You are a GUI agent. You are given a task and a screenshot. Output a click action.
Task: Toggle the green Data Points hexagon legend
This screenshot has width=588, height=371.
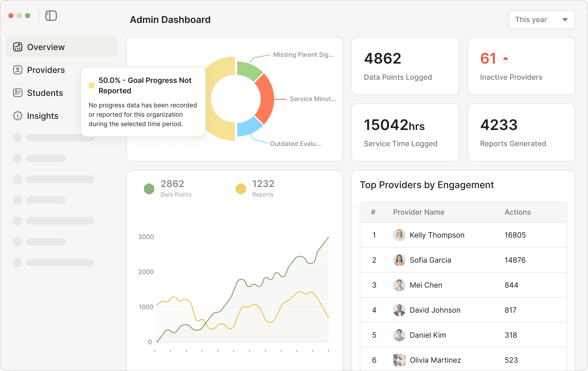pyautogui.click(x=149, y=189)
